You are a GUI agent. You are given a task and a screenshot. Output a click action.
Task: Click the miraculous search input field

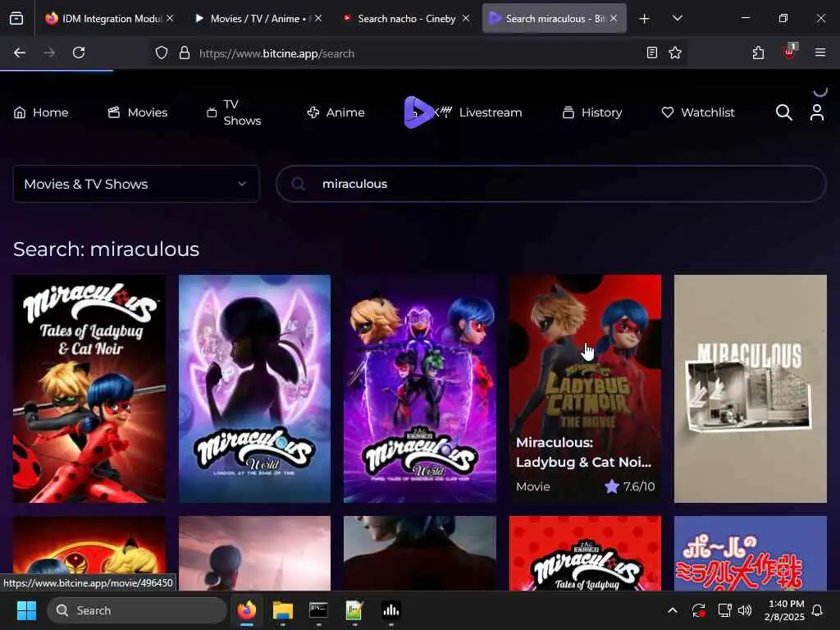[550, 184]
